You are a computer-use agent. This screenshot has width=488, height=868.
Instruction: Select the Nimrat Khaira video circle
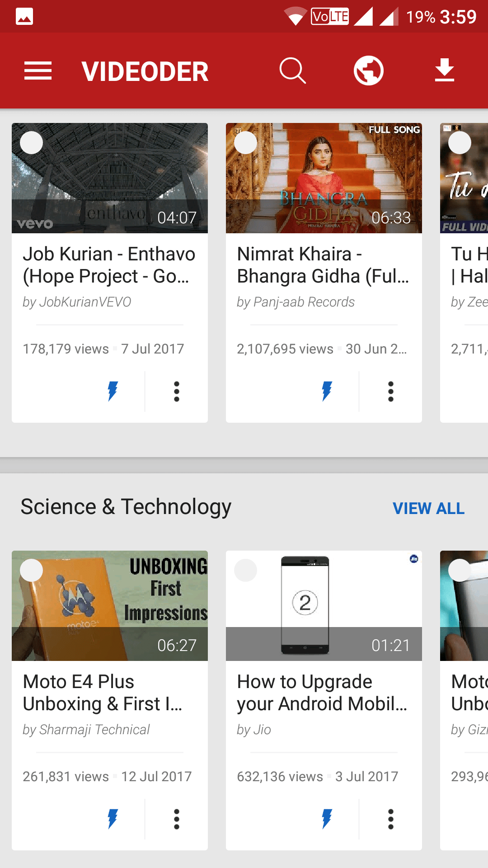pyautogui.click(x=246, y=143)
